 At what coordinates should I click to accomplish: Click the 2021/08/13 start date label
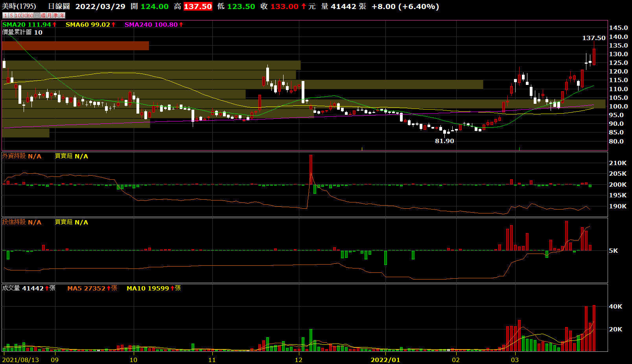tap(20, 360)
